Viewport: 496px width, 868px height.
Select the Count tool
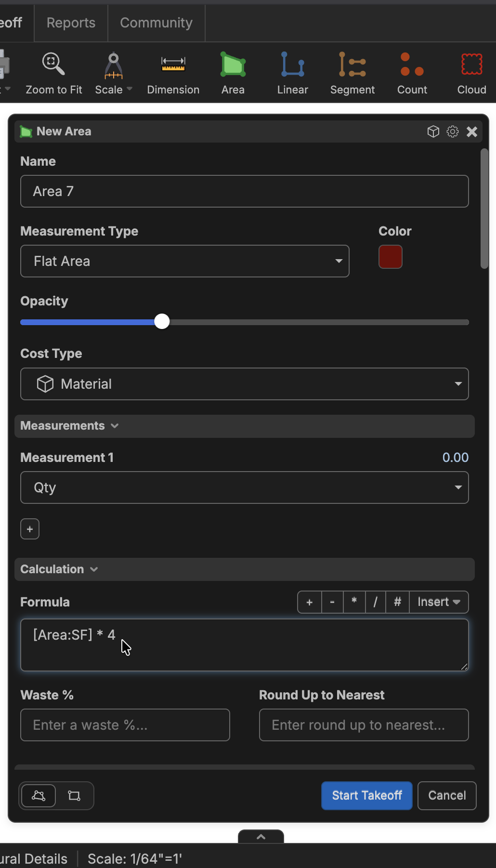[x=412, y=73]
